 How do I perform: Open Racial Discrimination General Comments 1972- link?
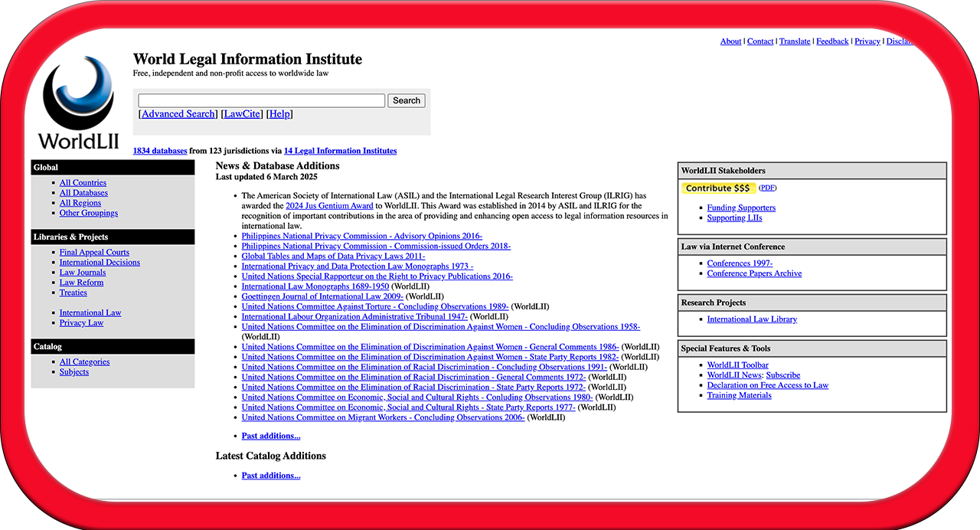coord(413,377)
